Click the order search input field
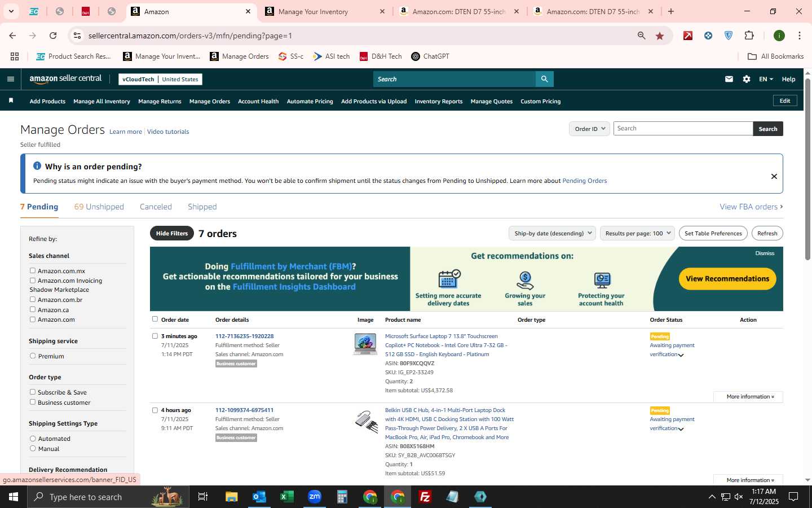Screen dimensions: 812x508 click(x=683, y=129)
